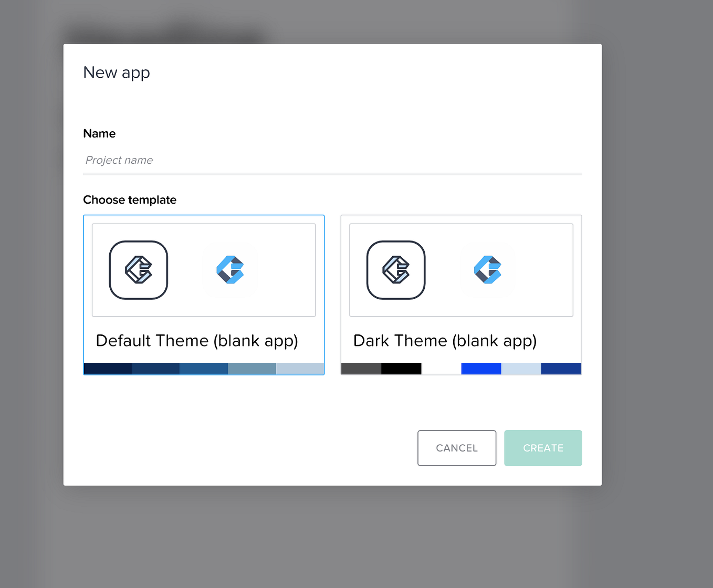Click the CANCEL button
Viewport: 713px width, 588px height.
pyautogui.click(x=456, y=448)
